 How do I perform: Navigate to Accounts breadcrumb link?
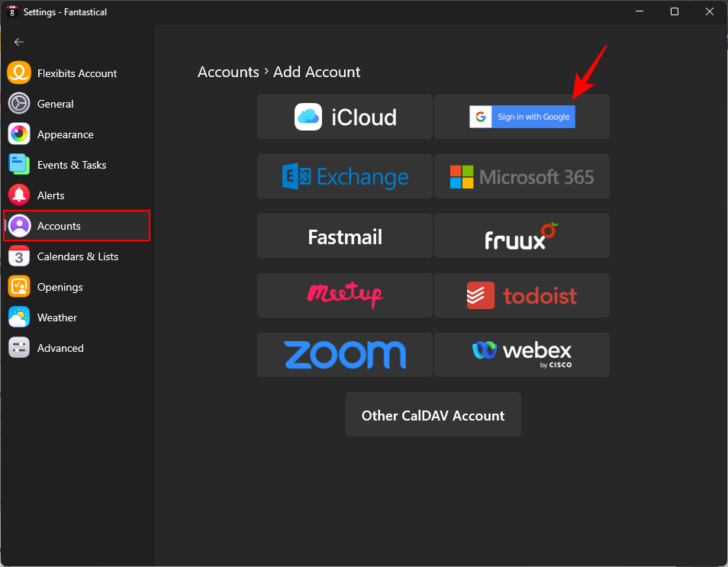coord(228,72)
